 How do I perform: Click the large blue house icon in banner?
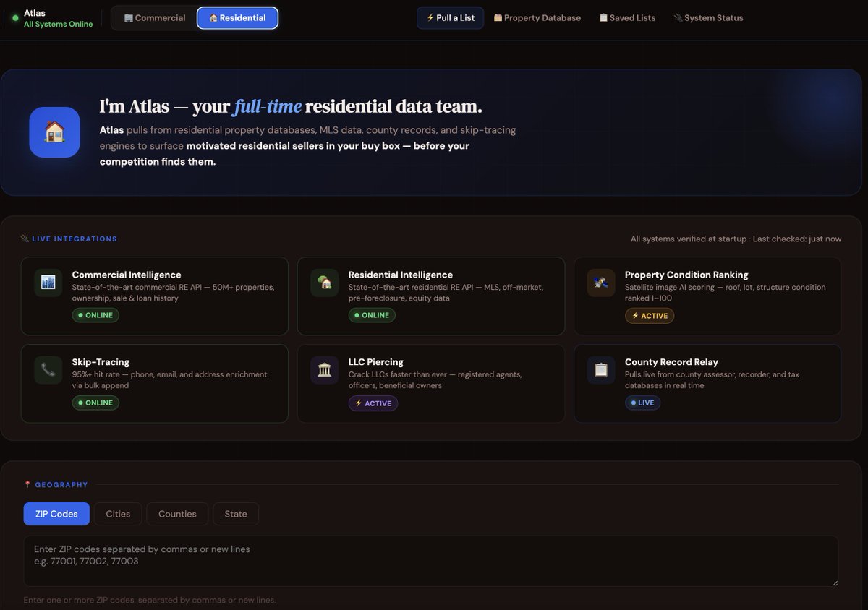point(54,132)
